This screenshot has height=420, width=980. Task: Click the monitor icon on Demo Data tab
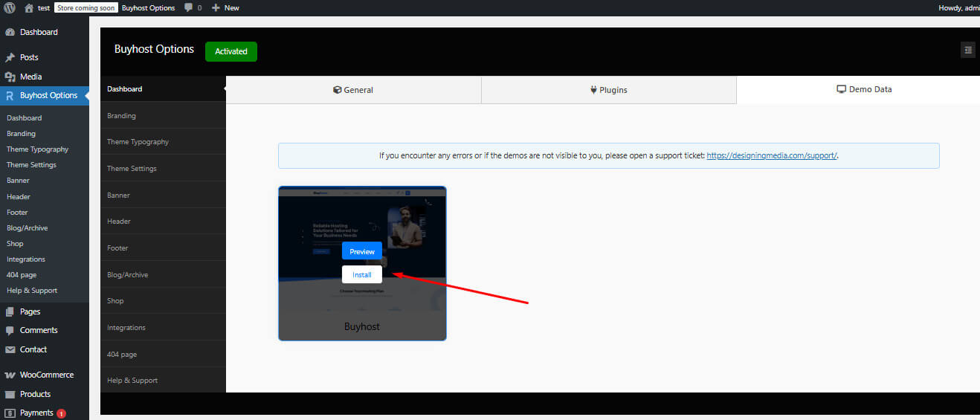tap(842, 89)
